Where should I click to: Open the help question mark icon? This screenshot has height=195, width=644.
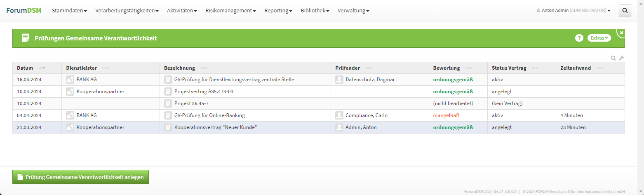pyautogui.click(x=579, y=38)
